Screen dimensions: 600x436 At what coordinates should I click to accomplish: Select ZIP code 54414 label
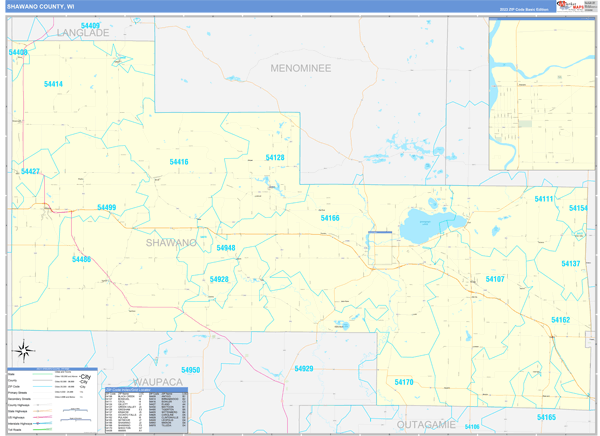54,84
